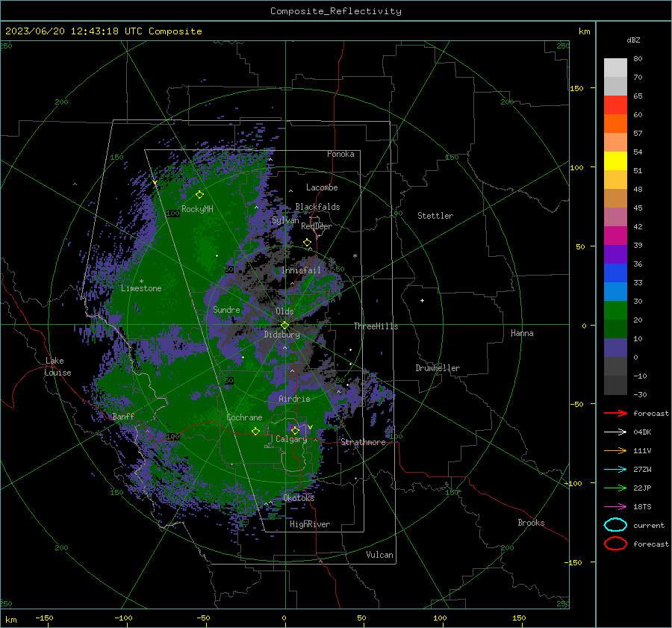This screenshot has width=672, height=628.
Task: Click the Sundre label
Action: pyautogui.click(x=226, y=310)
